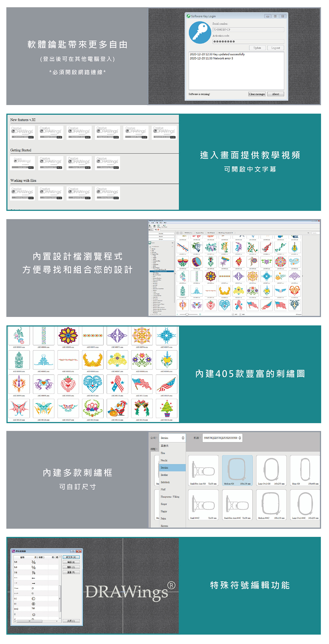
Task: Select the Large Oval #26 hoop
Action: coord(271,470)
